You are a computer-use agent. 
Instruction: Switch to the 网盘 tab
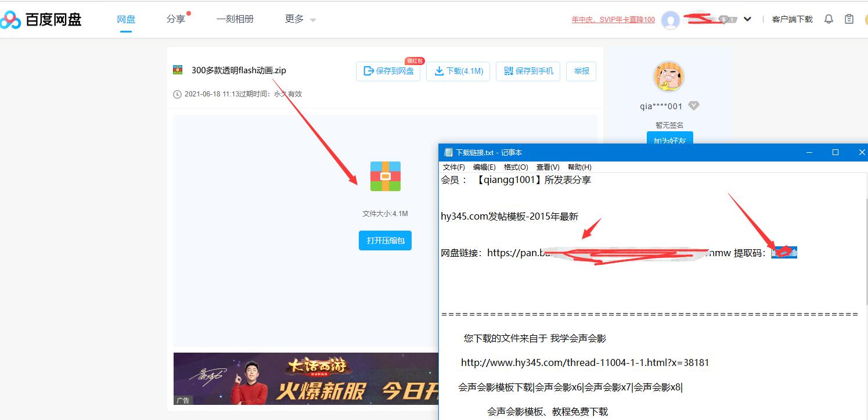pyautogui.click(x=126, y=19)
